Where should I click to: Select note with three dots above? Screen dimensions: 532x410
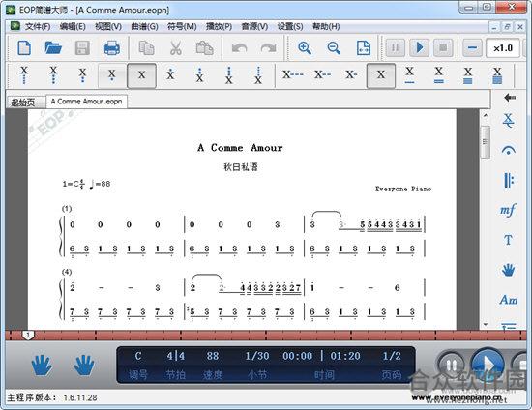pyautogui.click(x=229, y=75)
